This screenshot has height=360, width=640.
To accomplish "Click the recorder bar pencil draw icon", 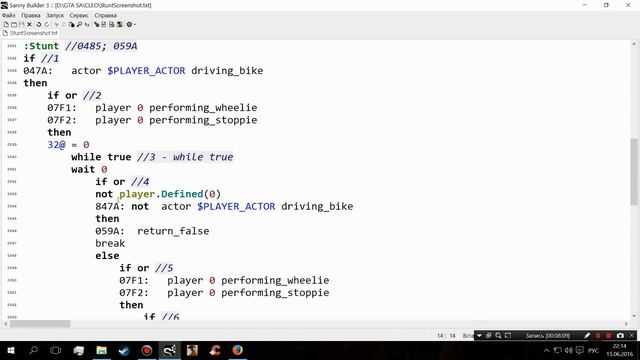I will [x=587, y=336].
